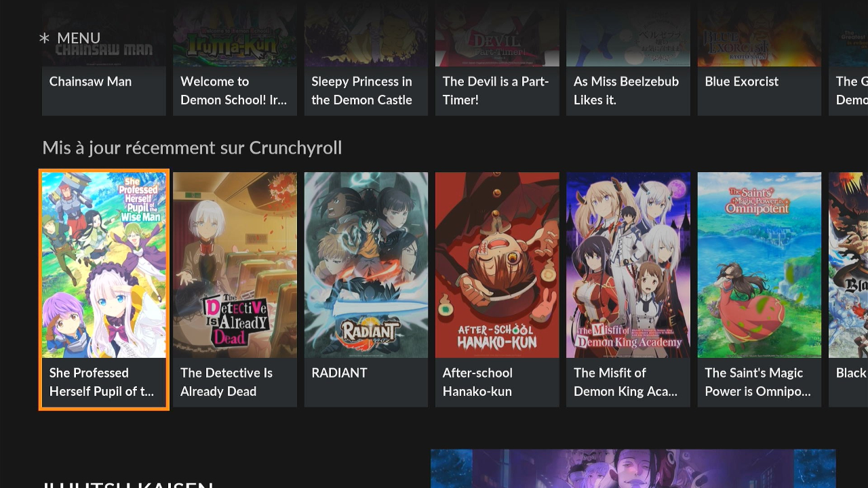Open The Misfit of Demon King Academy

pyautogui.click(x=628, y=264)
